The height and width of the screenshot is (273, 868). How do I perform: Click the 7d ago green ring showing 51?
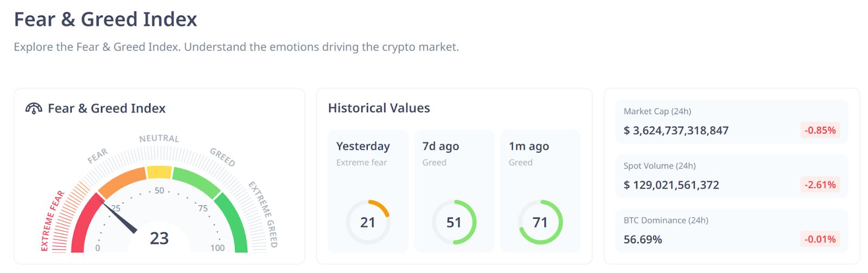pyautogui.click(x=454, y=222)
